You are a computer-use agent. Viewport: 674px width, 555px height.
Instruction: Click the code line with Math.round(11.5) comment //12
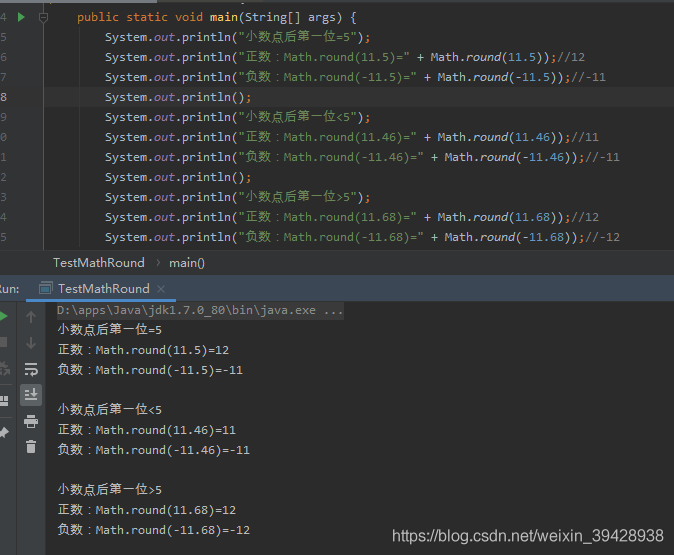point(345,57)
